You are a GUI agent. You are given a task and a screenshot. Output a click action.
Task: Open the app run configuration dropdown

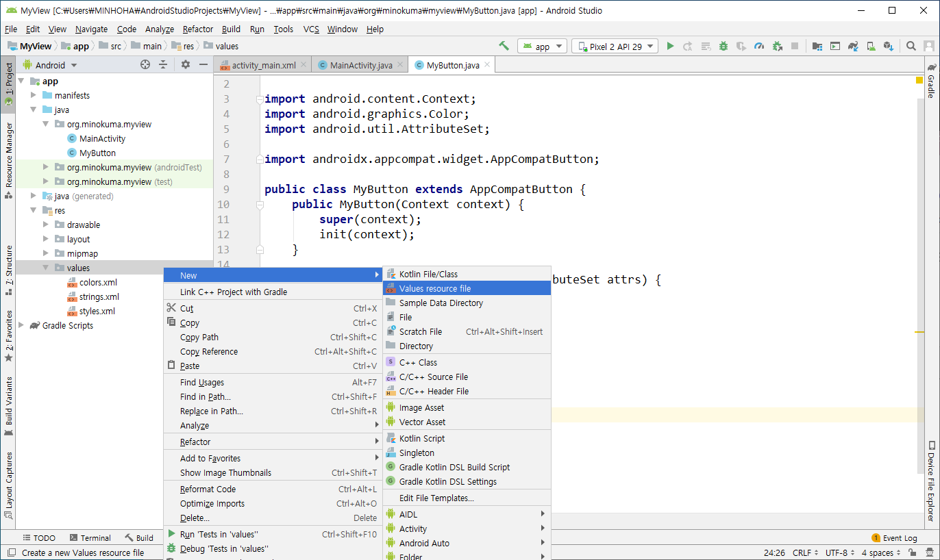coord(542,47)
